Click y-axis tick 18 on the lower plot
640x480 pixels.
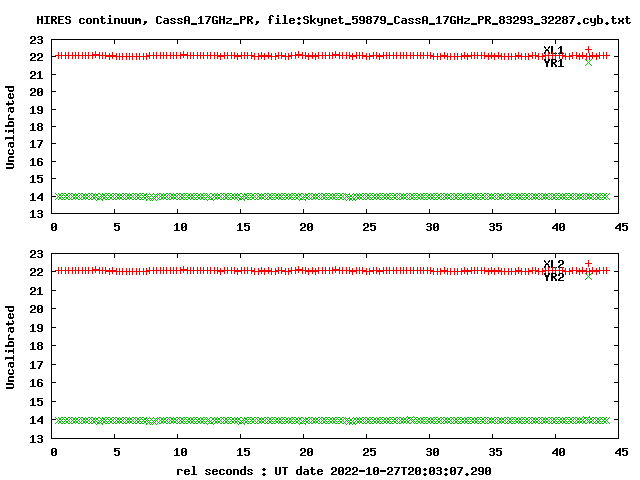pyautogui.click(x=36, y=346)
